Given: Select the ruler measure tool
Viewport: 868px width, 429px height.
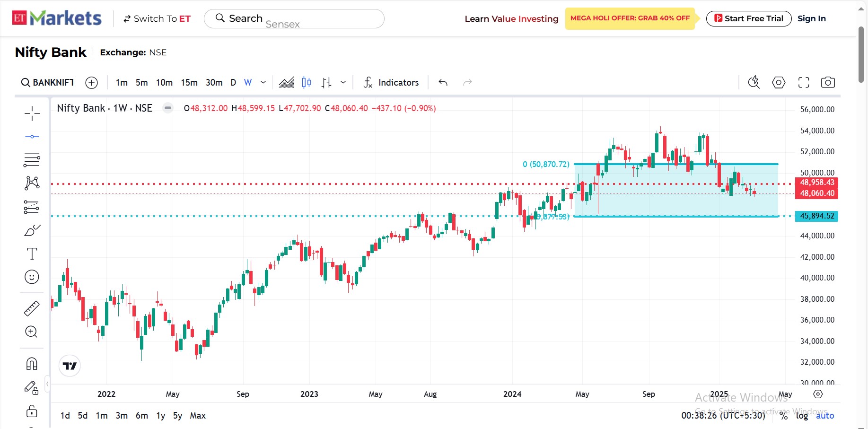Looking at the screenshot, I should [x=32, y=308].
